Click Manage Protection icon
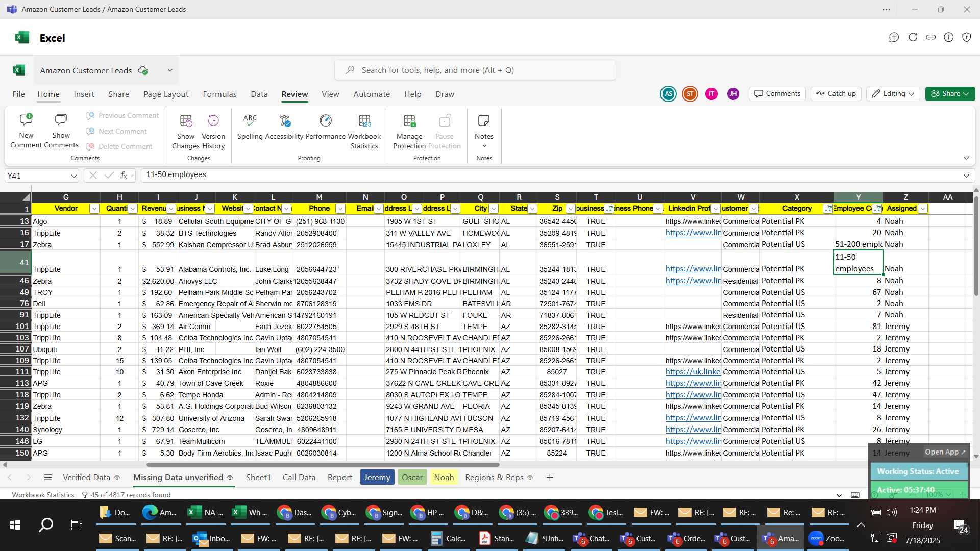The image size is (980, 551). pos(409,121)
